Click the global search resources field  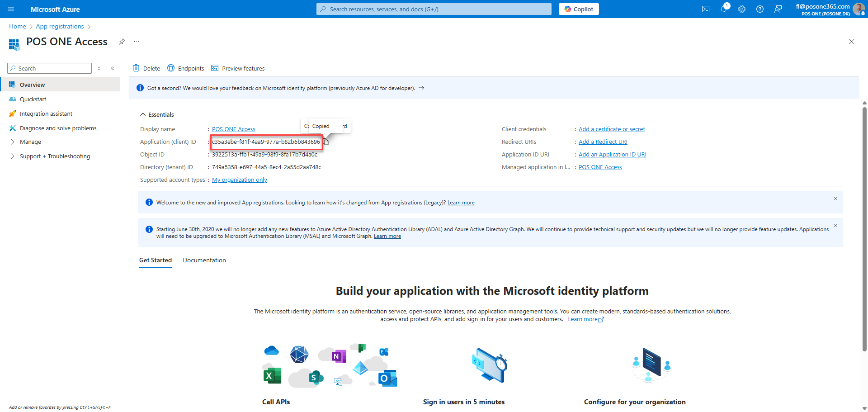tap(434, 9)
